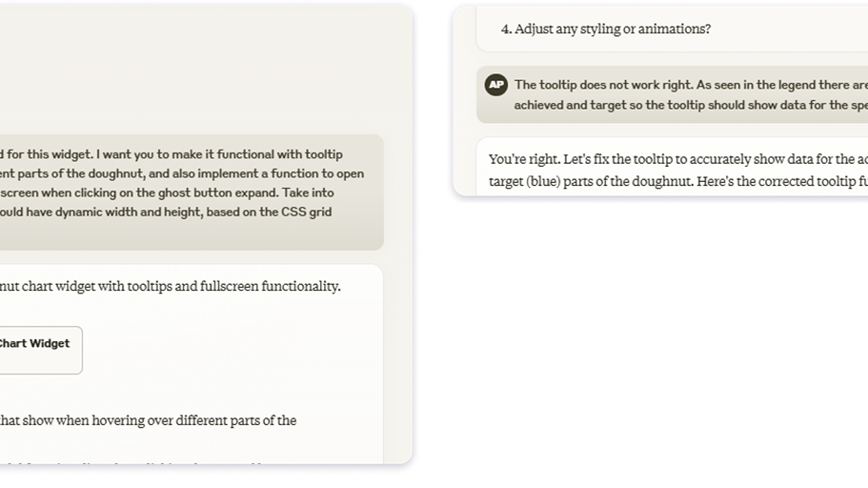Click the line 'implement a function to open'
Screen dimensions: 868x488
[x=182, y=173]
